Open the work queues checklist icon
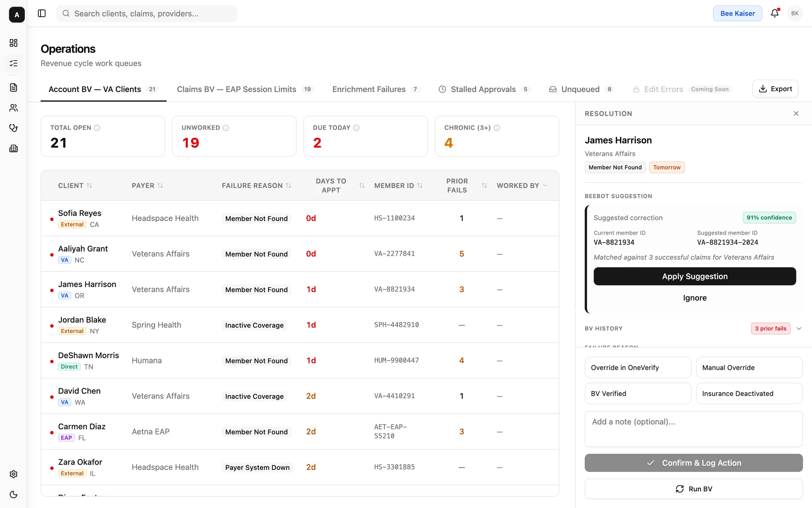This screenshot has height=508, width=812. tap(13, 63)
